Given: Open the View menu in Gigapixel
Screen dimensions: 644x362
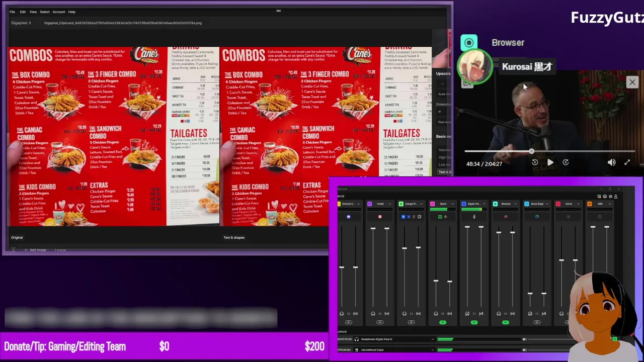Looking at the screenshot, I should 33,12.
